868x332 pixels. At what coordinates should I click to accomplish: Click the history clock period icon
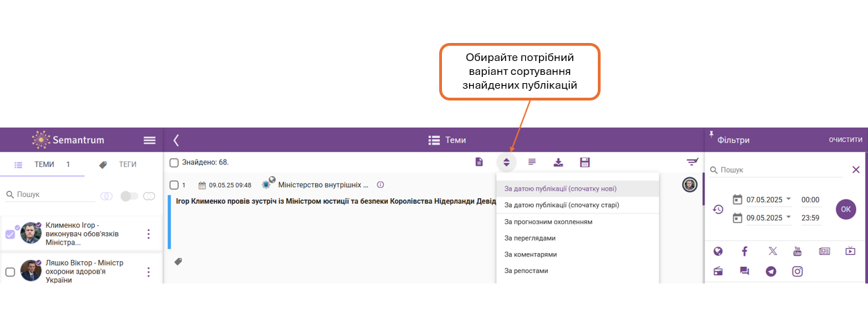718,209
